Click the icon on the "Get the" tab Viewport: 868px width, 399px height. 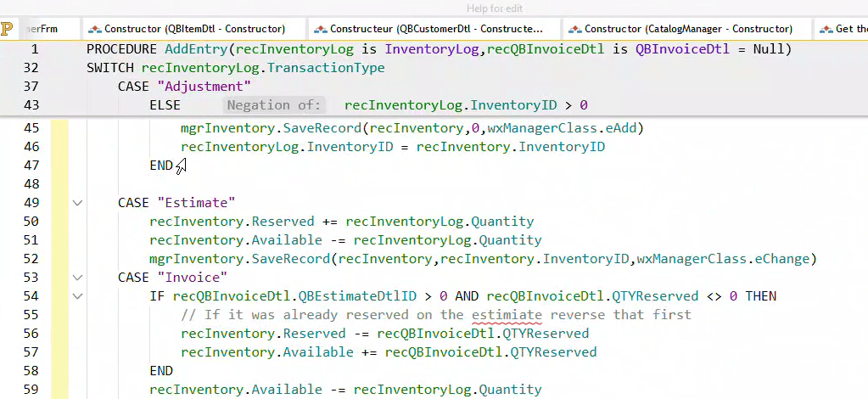pyautogui.click(x=826, y=29)
